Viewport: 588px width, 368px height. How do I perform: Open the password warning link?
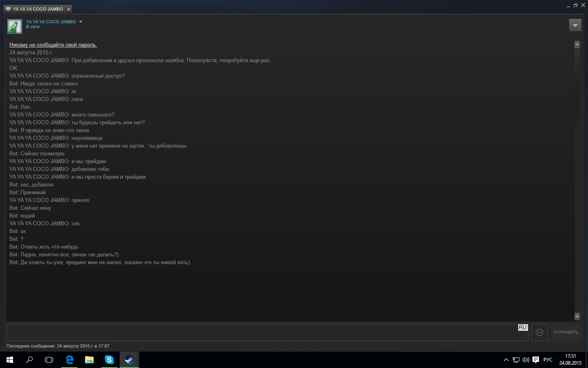pyautogui.click(x=53, y=45)
